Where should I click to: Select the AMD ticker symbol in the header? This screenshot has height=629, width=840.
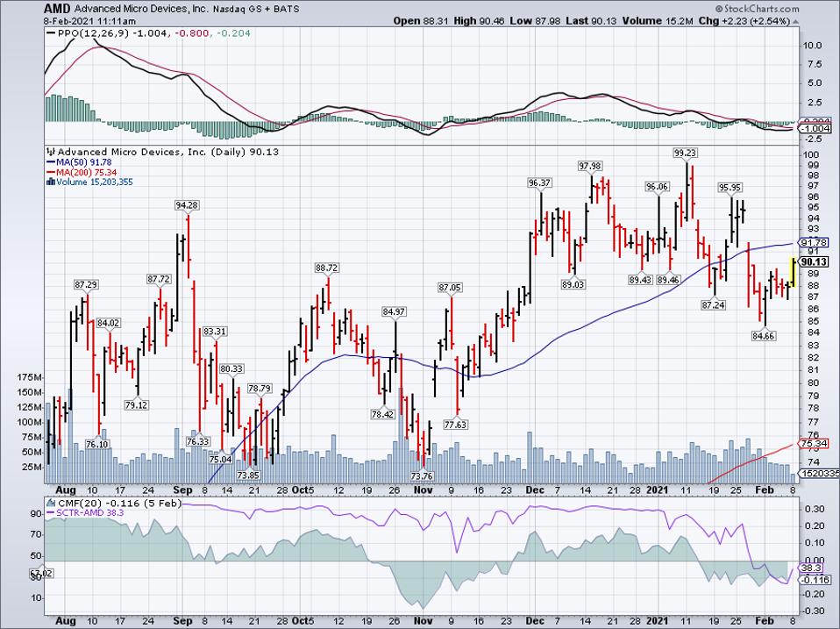[56, 9]
